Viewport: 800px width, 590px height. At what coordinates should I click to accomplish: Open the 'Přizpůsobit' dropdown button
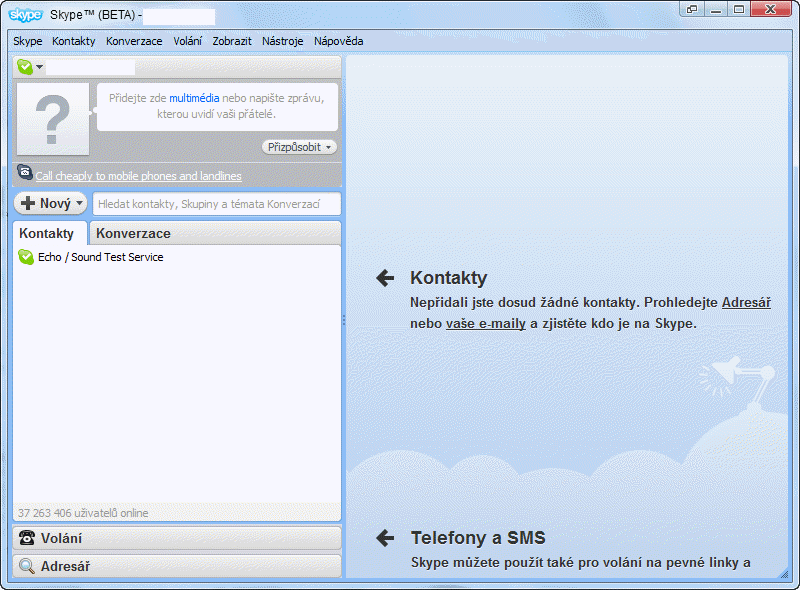(x=299, y=147)
